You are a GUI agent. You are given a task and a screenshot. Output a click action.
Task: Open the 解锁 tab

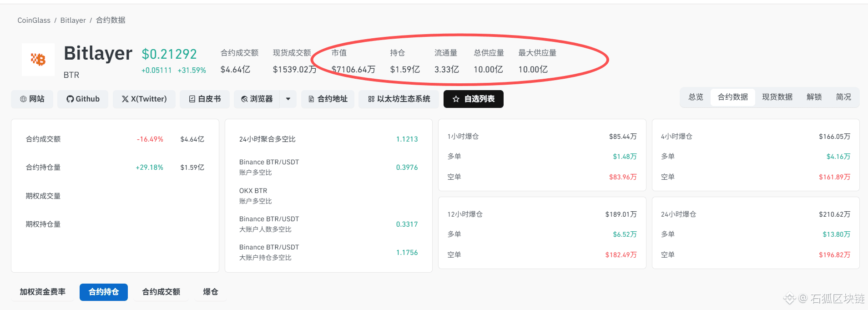tap(814, 97)
